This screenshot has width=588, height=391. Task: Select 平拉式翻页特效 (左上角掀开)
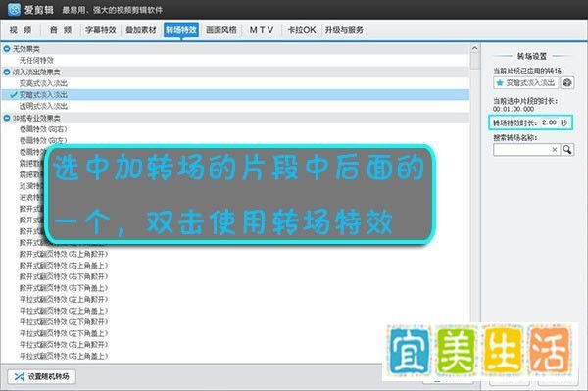point(64,299)
